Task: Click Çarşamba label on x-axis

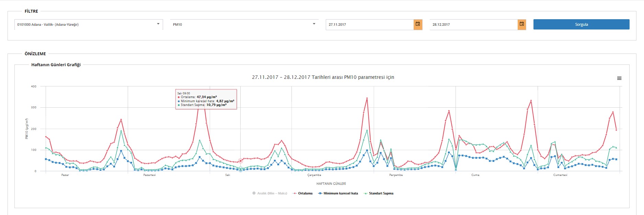Action: tap(314, 175)
